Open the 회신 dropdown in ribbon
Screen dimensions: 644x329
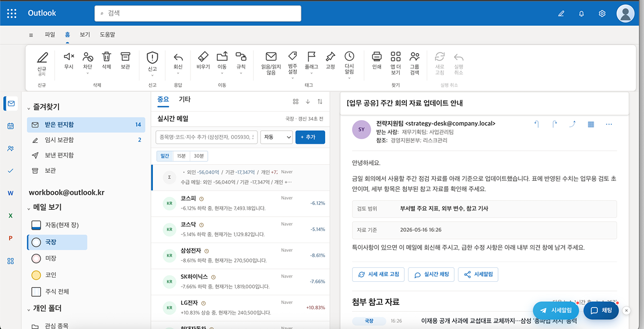[x=178, y=74]
